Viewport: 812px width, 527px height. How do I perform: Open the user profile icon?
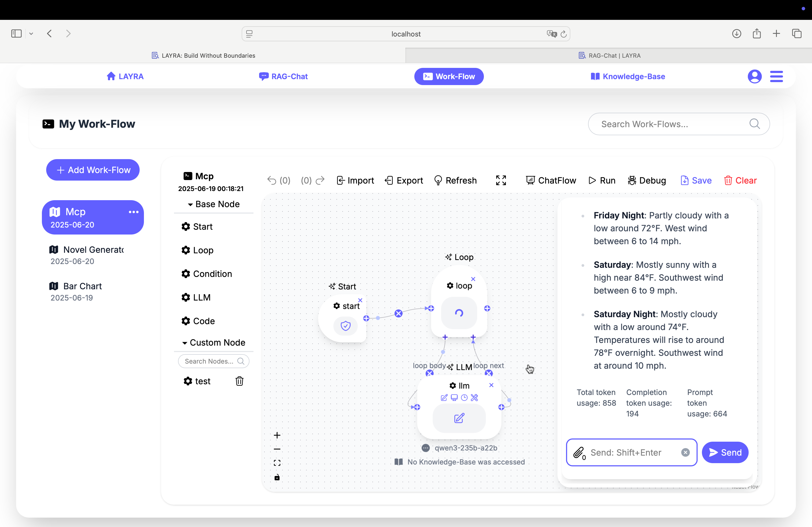pyautogui.click(x=754, y=76)
